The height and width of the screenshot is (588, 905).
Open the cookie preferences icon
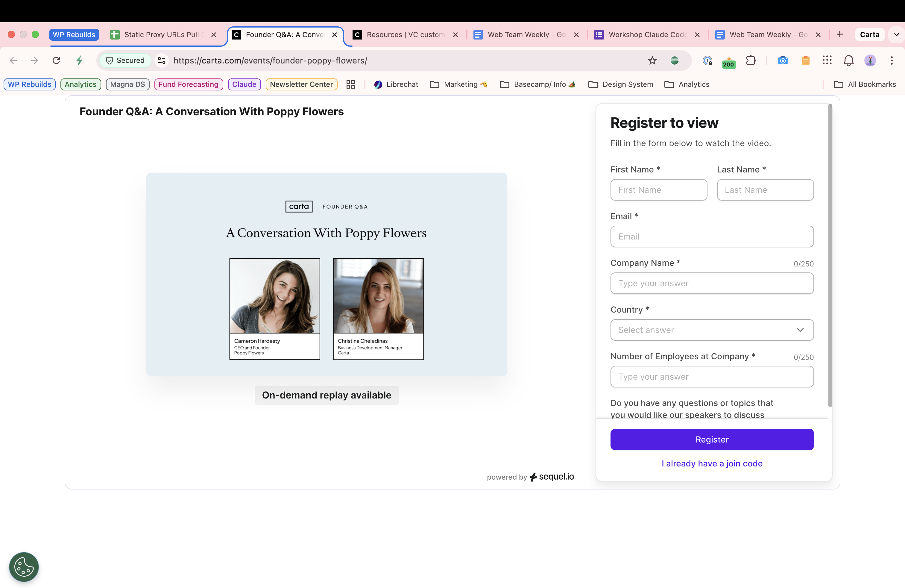click(x=24, y=567)
